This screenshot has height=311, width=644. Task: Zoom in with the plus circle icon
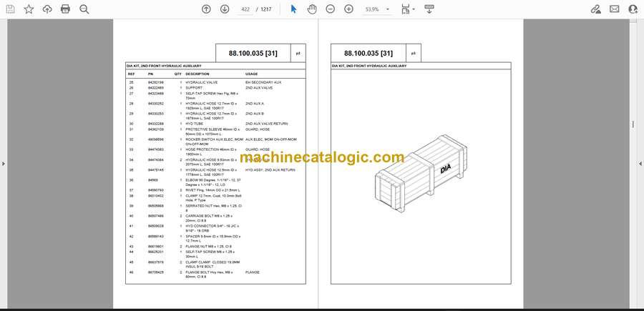[x=348, y=9]
